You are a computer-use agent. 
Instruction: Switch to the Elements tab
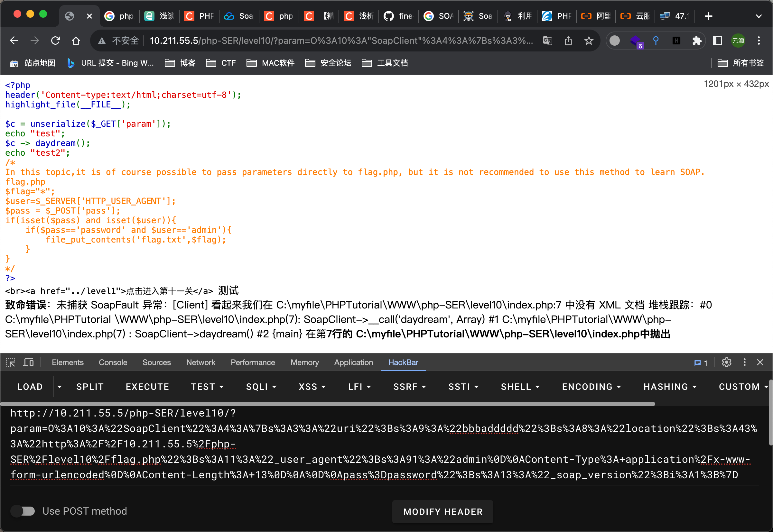[68, 362]
